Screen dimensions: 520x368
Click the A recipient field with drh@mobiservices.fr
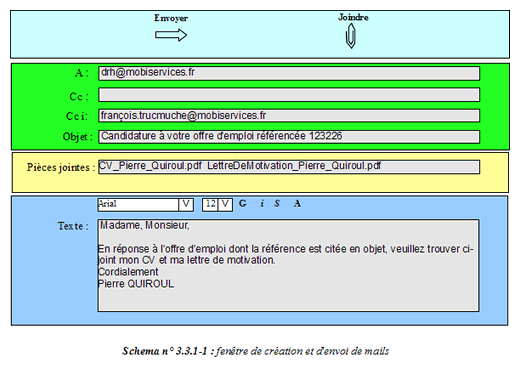289,73
